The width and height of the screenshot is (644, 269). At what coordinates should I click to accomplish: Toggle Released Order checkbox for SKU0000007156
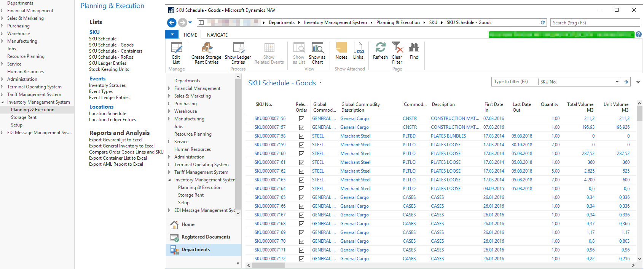(301, 118)
